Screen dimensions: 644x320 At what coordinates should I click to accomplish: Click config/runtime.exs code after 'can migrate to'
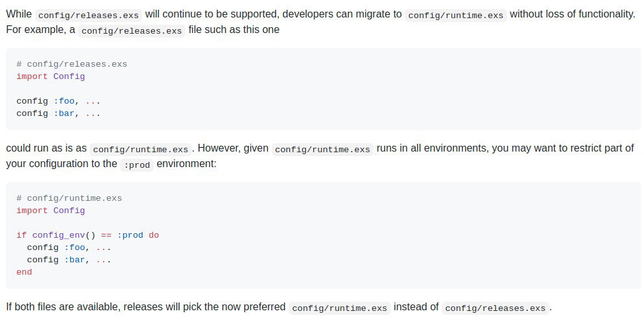(455, 15)
